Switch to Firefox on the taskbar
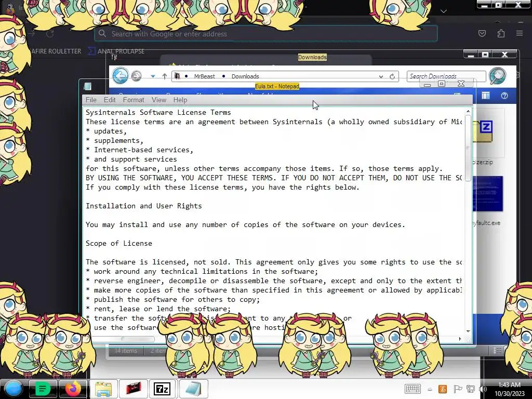 click(x=73, y=389)
